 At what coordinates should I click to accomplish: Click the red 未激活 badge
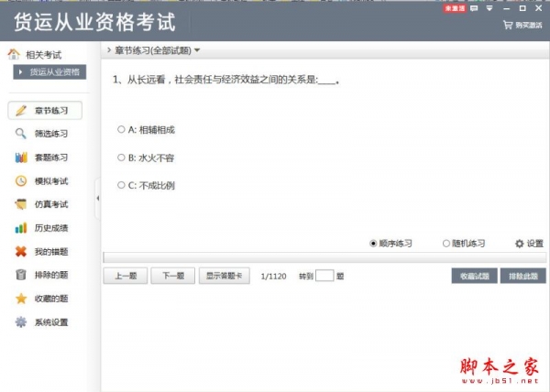(455, 8)
